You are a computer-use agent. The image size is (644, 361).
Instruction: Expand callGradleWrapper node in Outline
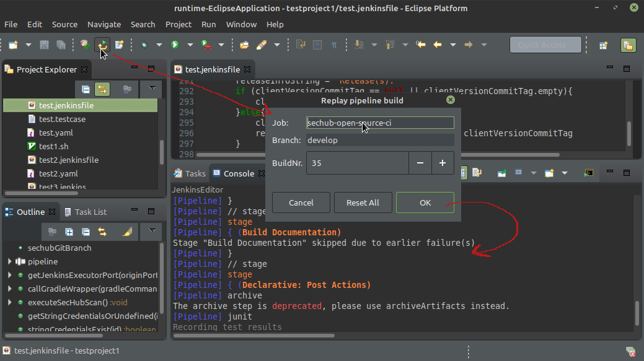(x=10, y=289)
